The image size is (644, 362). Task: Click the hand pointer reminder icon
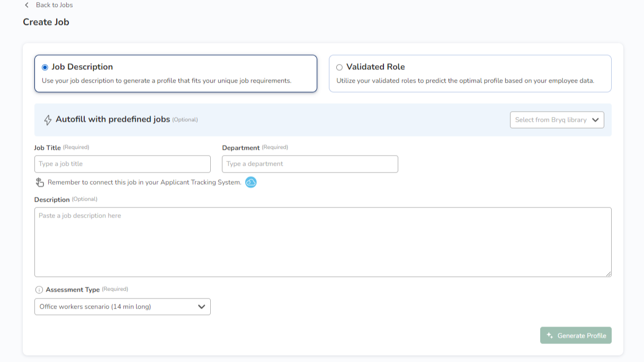tap(40, 183)
